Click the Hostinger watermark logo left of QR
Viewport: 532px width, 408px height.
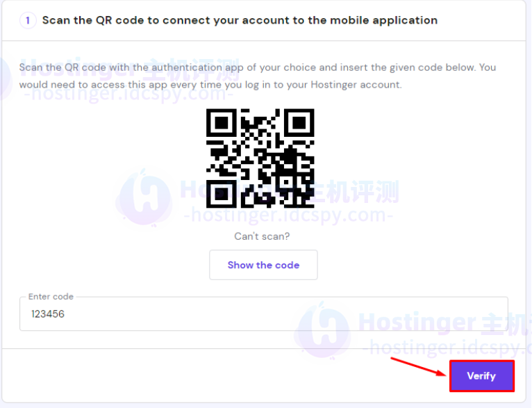144,199
